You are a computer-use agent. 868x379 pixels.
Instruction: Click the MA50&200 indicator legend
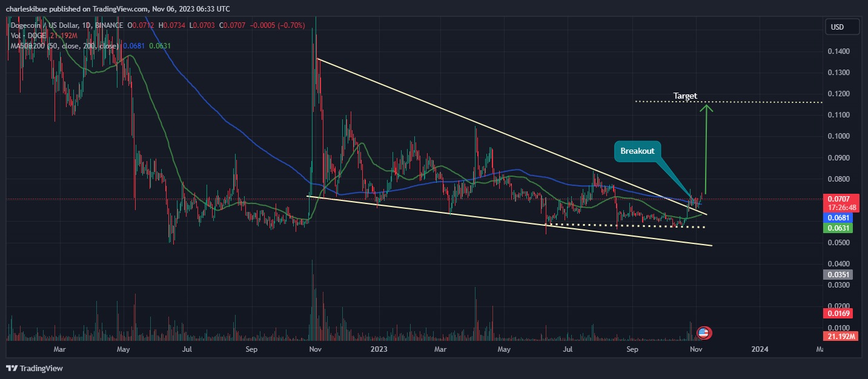[64, 46]
